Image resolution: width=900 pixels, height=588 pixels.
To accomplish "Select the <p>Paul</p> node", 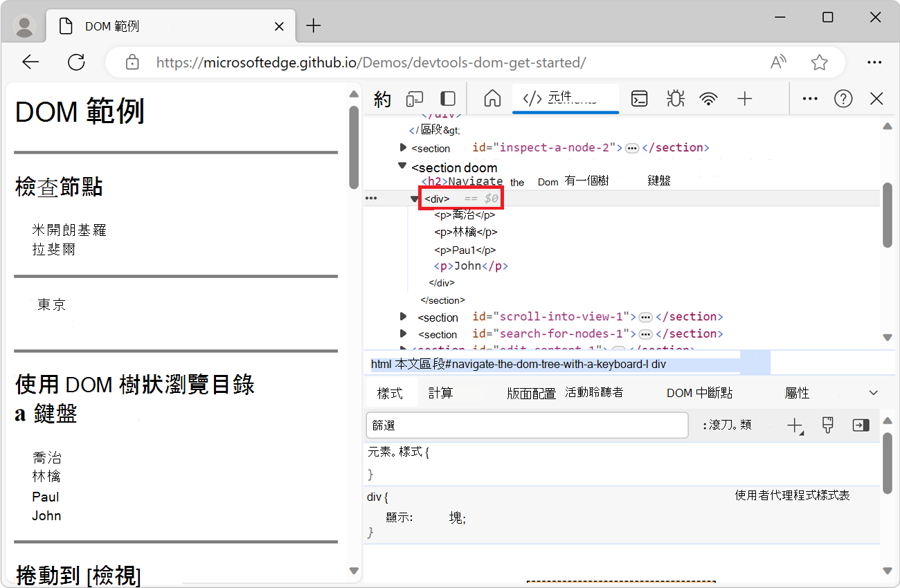I will [x=465, y=250].
